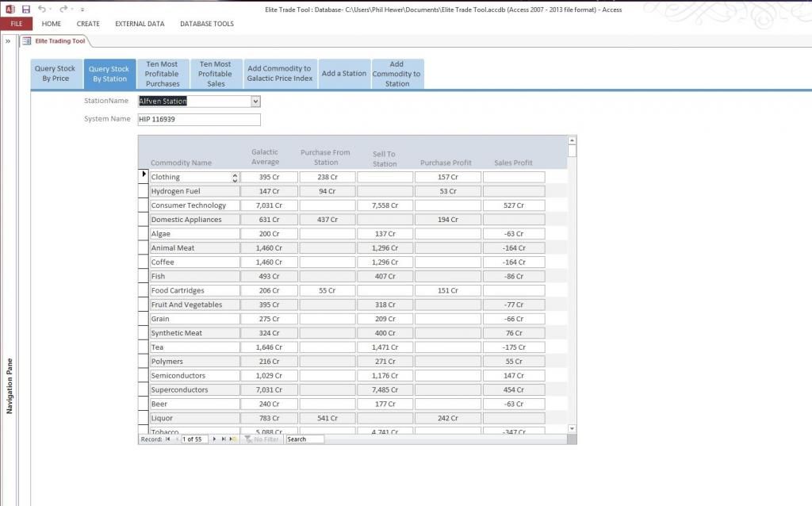Click the Access application icon in title bar
Screen dimensions: 812x506
pos(10,9)
